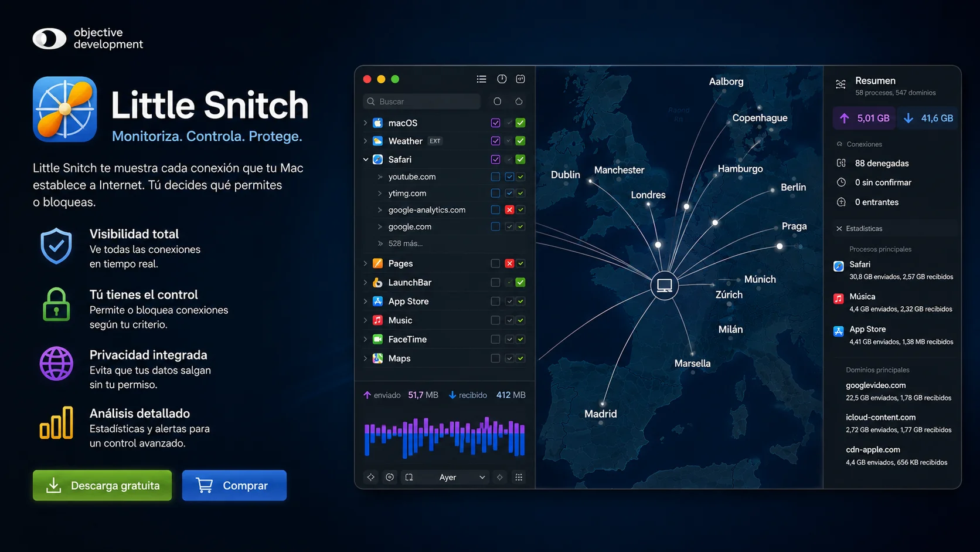Toggle the blue checked box for youtube.com

point(509,177)
